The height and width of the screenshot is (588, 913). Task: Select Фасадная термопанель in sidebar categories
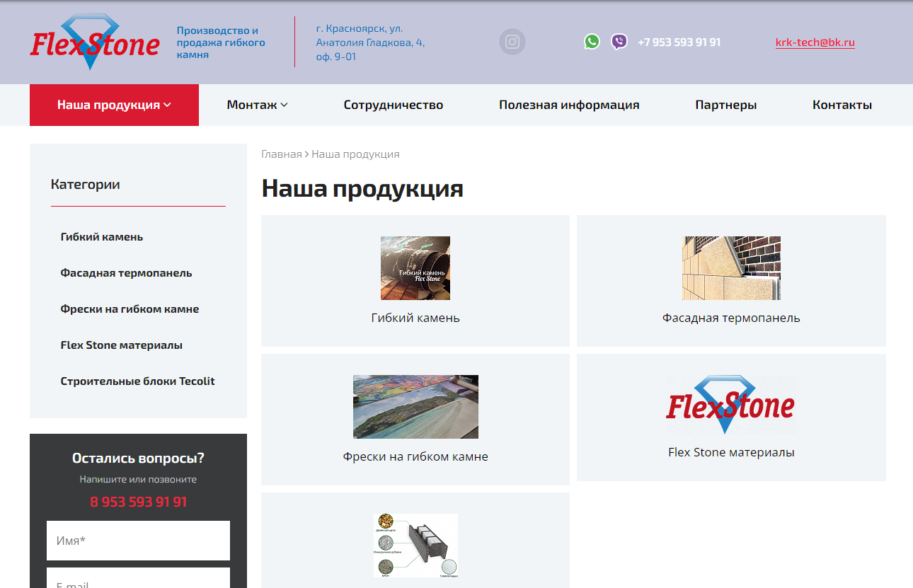pos(126,273)
